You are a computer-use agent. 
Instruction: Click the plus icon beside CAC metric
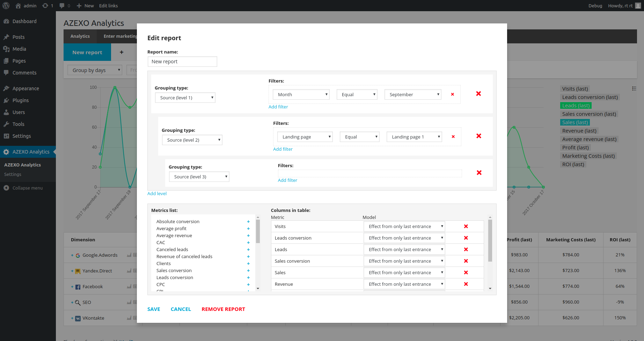click(x=248, y=243)
